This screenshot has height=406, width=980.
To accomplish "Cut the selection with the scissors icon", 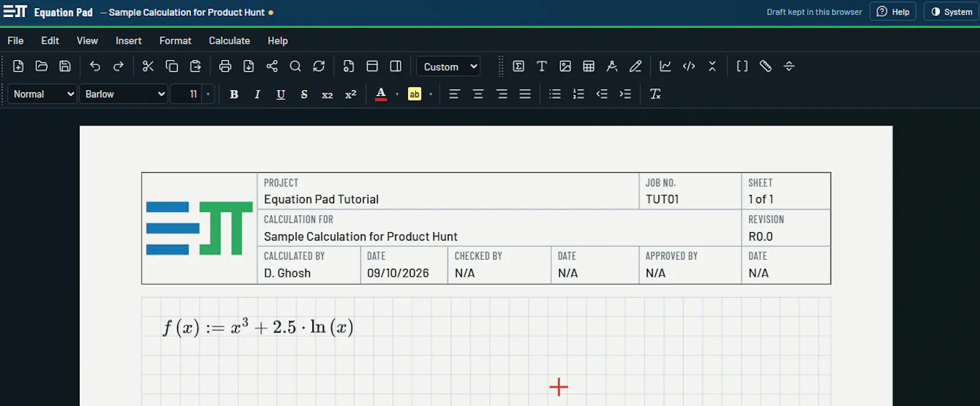I will click(x=148, y=66).
